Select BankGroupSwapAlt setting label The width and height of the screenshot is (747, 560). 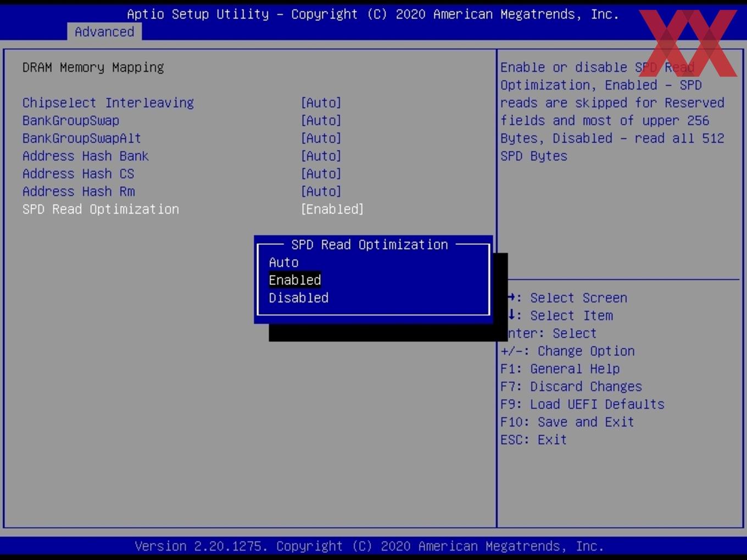(82, 138)
